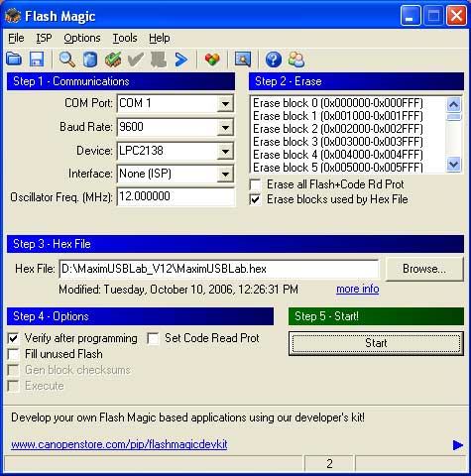The image size is (471, 476).
Task: Select Erase block 1 row
Action: pos(338,116)
